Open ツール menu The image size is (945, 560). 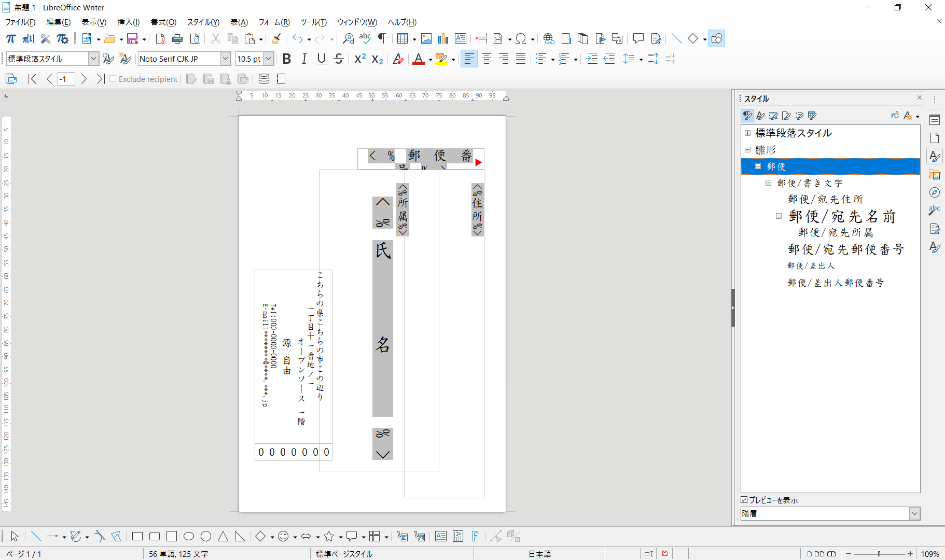pyautogui.click(x=314, y=22)
